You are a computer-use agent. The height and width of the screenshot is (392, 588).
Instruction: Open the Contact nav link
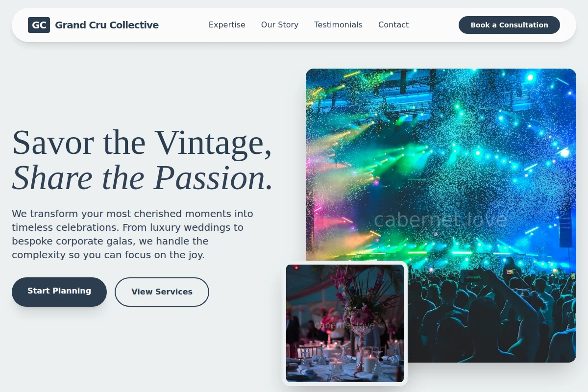tap(393, 24)
